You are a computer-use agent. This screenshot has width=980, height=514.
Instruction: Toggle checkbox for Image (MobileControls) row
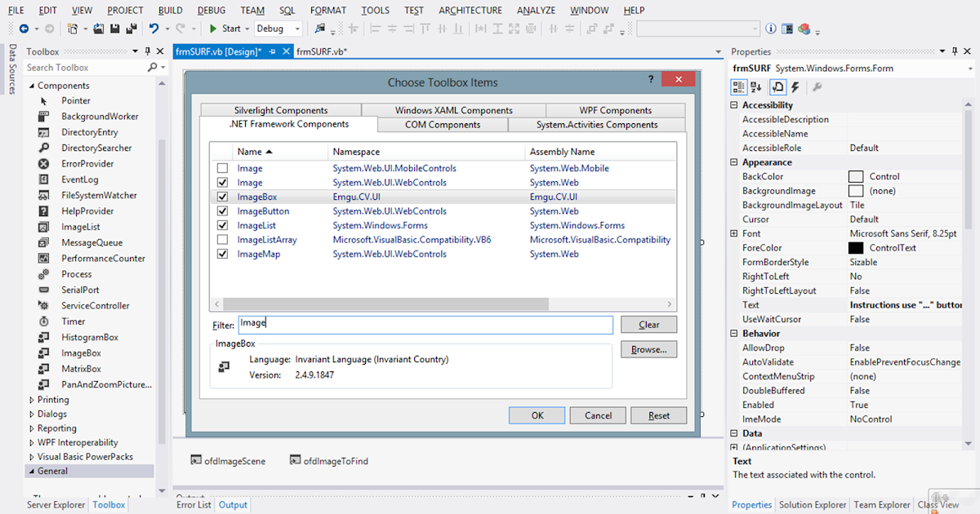222,168
